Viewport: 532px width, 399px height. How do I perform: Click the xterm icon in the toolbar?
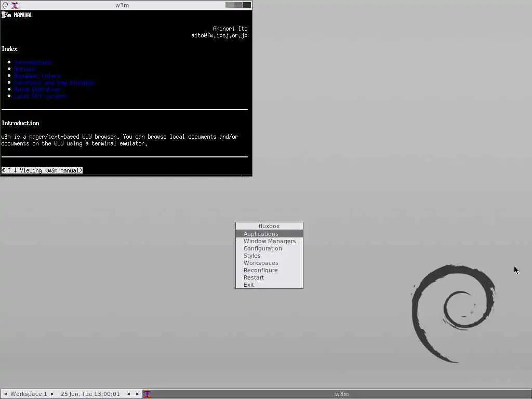coord(147,394)
